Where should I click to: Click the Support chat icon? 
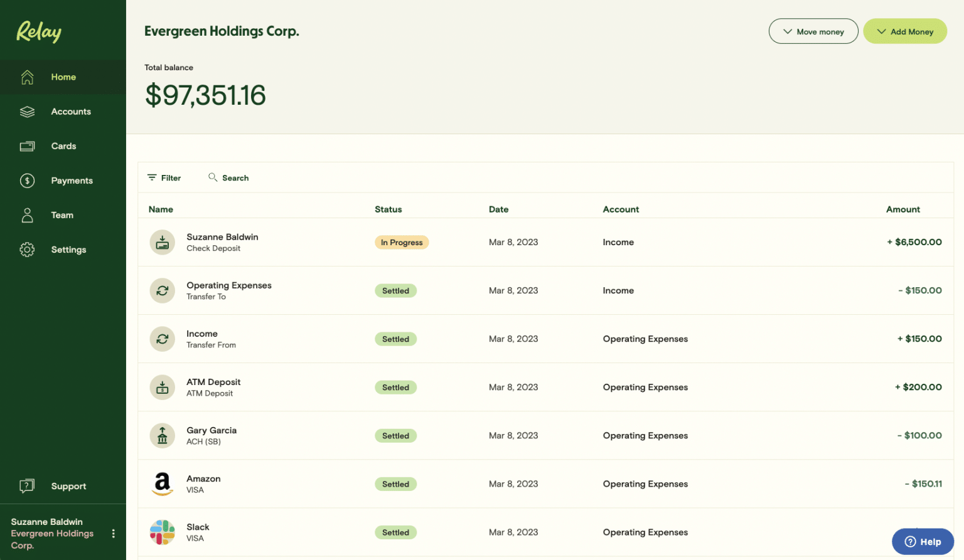[x=27, y=485]
